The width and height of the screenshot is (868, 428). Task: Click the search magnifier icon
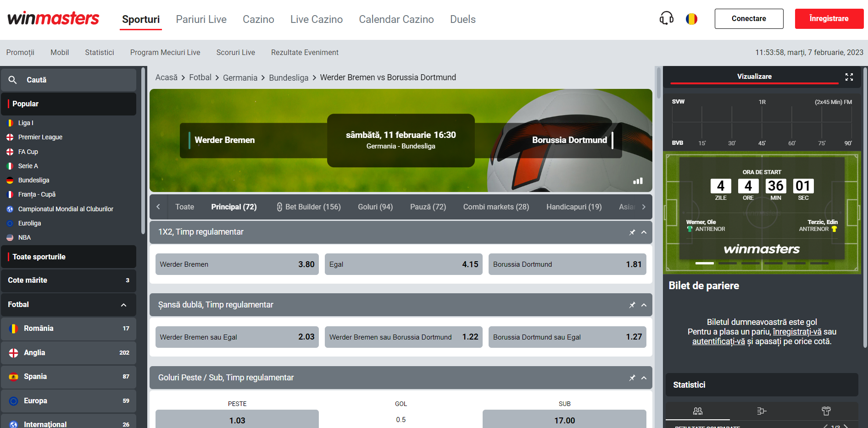13,80
